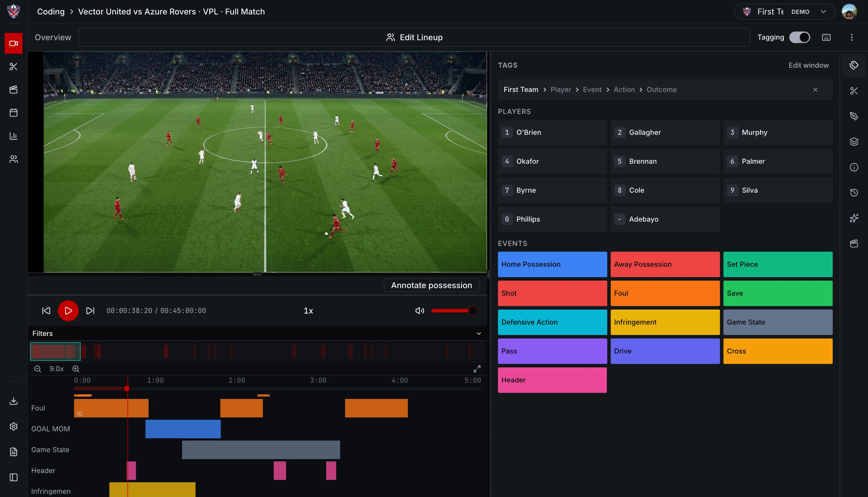Select player Adebayo
Screen dimensions: 868x497
pos(665,220)
